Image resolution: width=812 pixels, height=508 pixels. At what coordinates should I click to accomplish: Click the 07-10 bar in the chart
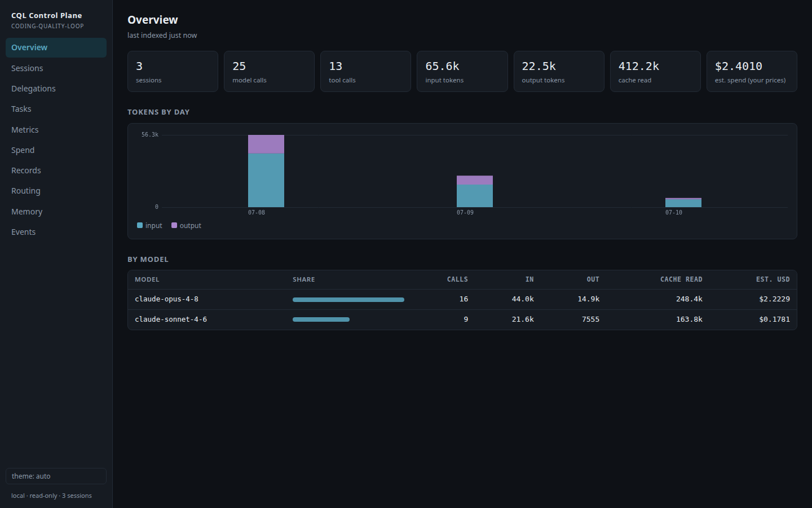[x=683, y=203]
